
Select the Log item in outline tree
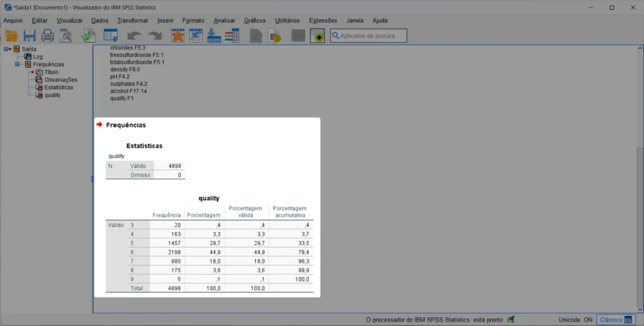pyautogui.click(x=38, y=57)
